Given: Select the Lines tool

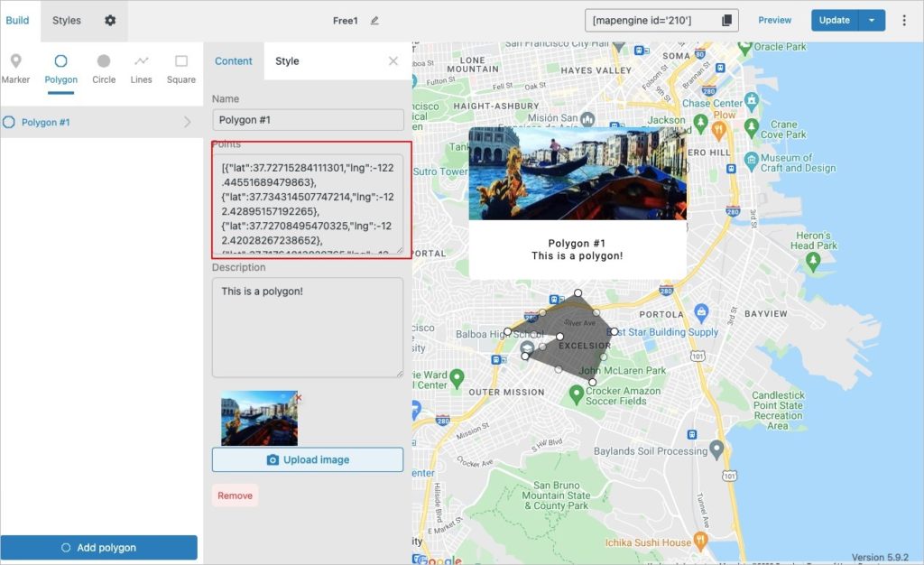Looking at the screenshot, I should pyautogui.click(x=142, y=69).
